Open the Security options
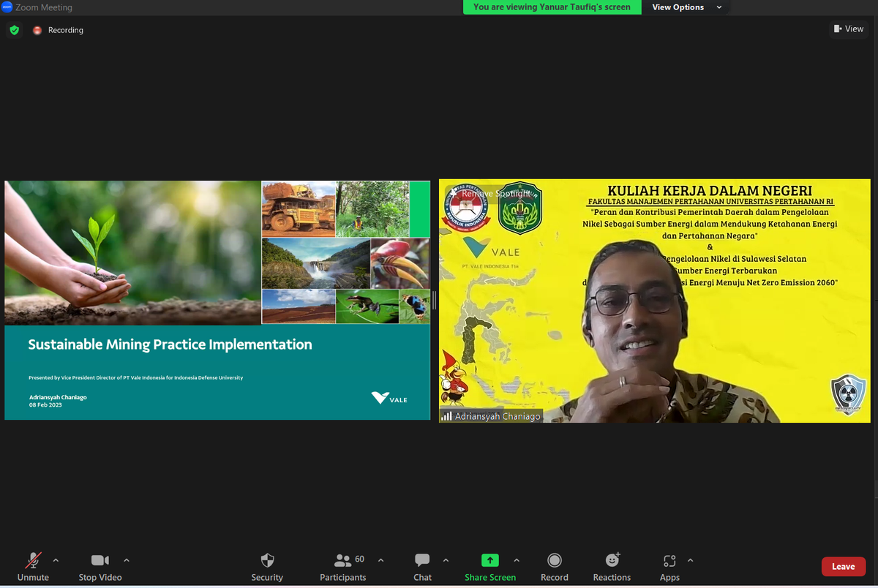 tap(266, 567)
